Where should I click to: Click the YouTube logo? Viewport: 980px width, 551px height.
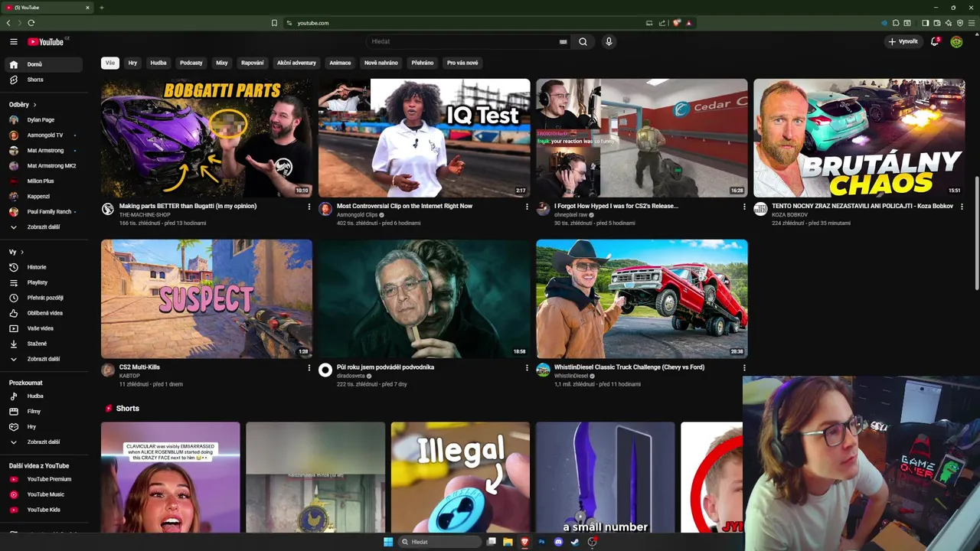click(x=47, y=41)
